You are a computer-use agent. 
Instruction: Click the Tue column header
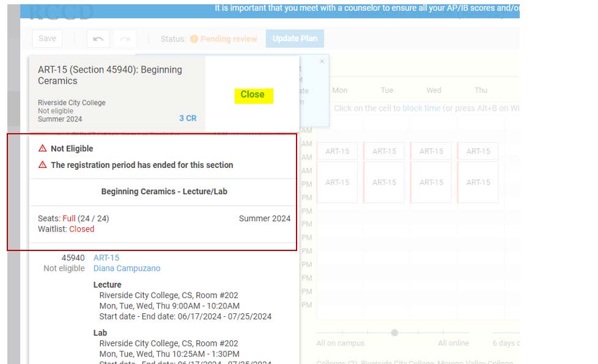point(386,90)
